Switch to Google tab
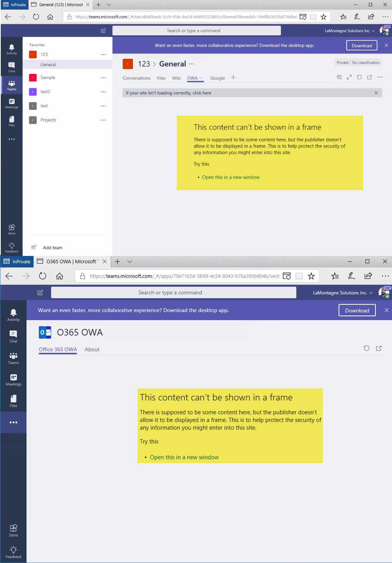Image resolution: width=392 pixels, height=563 pixels. click(x=218, y=78)
